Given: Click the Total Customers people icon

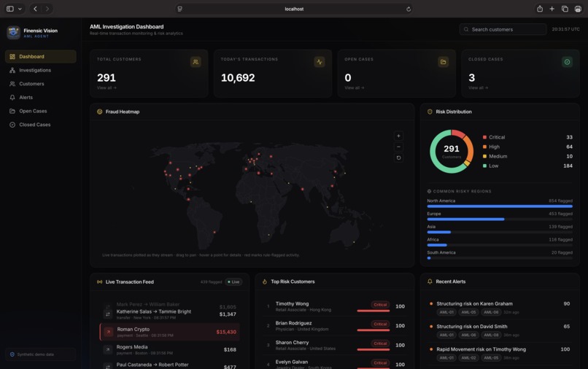Looking at the screenshot, I should [x=196, y=62].
